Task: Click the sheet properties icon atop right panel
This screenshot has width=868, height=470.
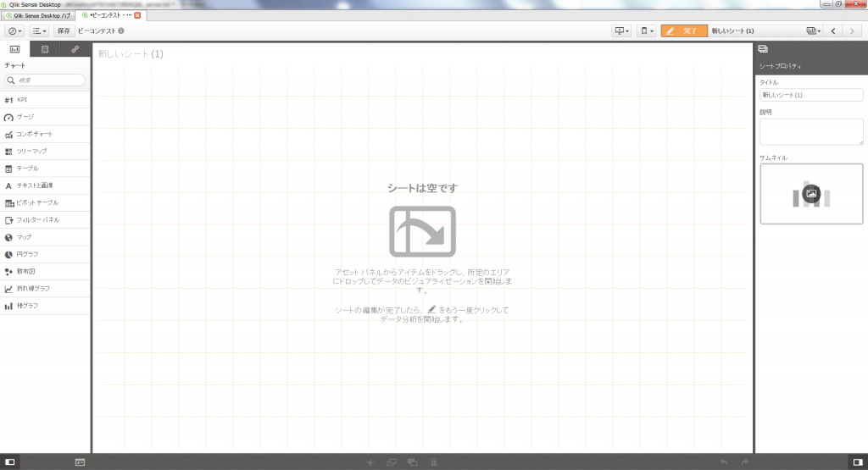Action: point(763,49)
